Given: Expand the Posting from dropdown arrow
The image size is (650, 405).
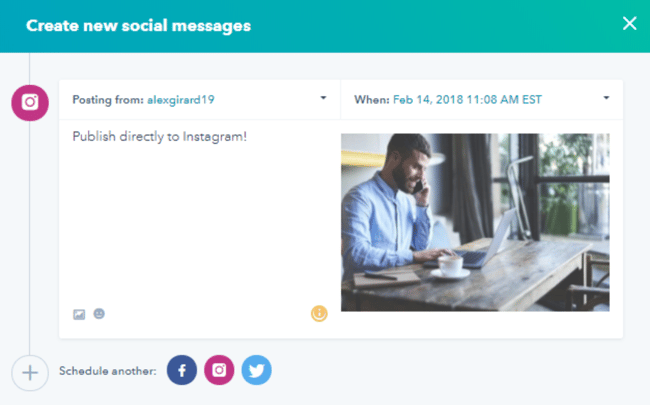Looking at the screenshot, I should point(323,99).
